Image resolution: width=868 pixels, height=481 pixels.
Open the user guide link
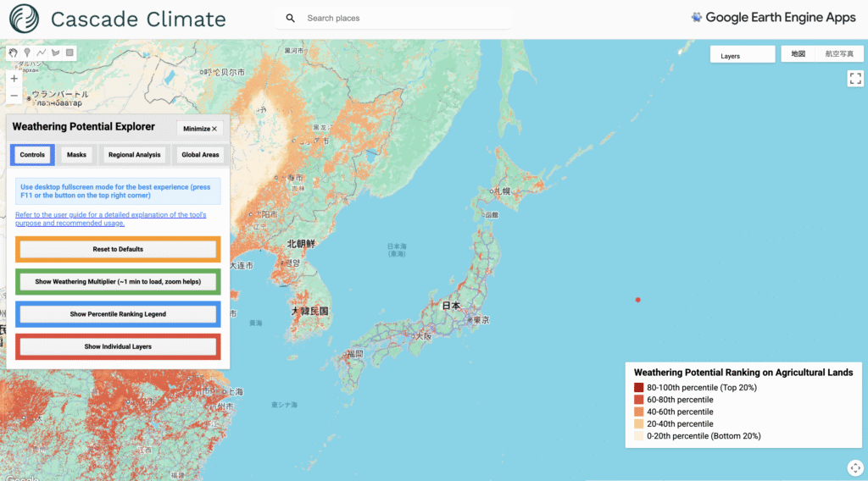111,219
